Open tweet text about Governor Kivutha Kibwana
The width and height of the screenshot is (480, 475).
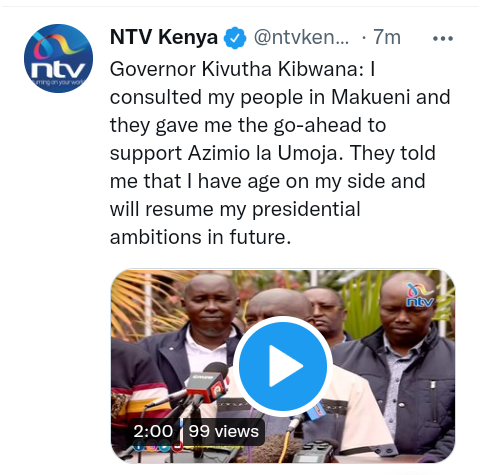[280, 153]
